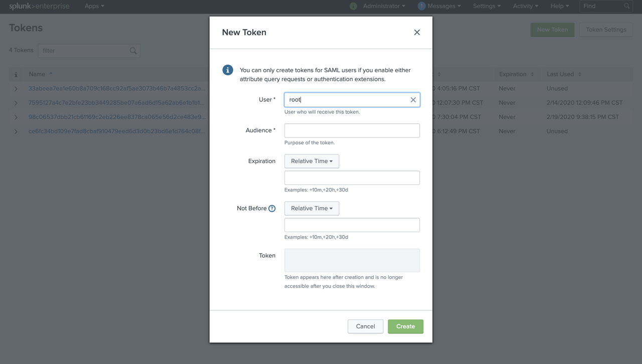Image resolution: width=642 pixels, height=364 pixels.
Task: Click the magnifier icon in the filter box
Action: tap(132, 51)
